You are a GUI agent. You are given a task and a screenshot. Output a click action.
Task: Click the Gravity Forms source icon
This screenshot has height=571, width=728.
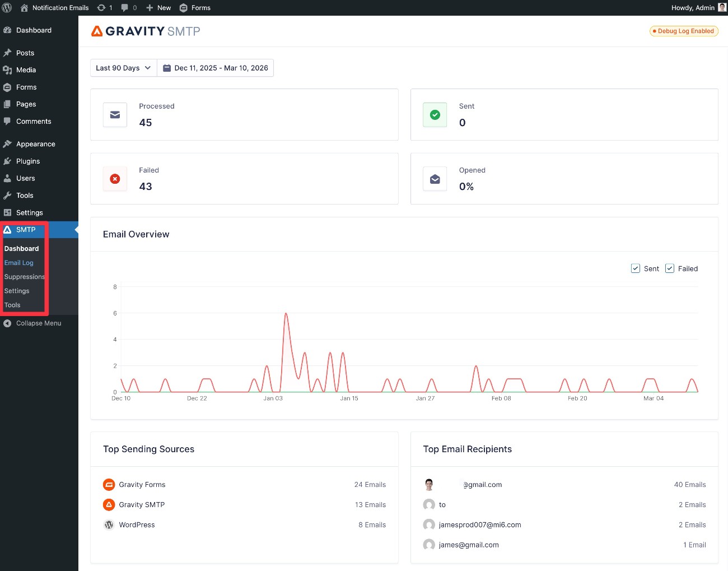tap(109, 485)
